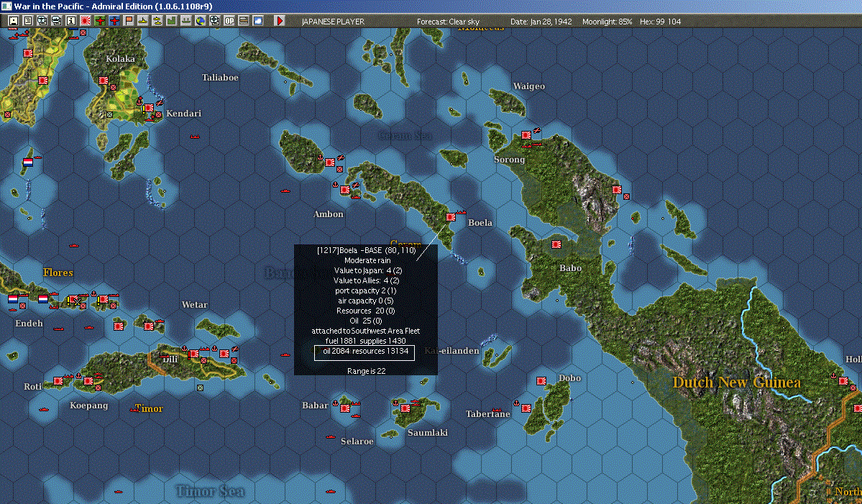Click the single yellow ship toolbar icon
Viewport: 862px width, 504px height.
(x=143, y=21)
